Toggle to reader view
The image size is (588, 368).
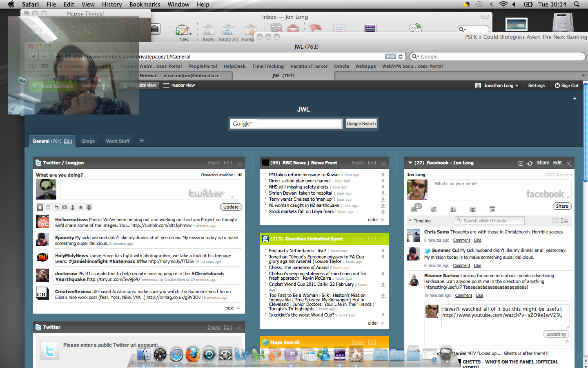tap(179, 85)
